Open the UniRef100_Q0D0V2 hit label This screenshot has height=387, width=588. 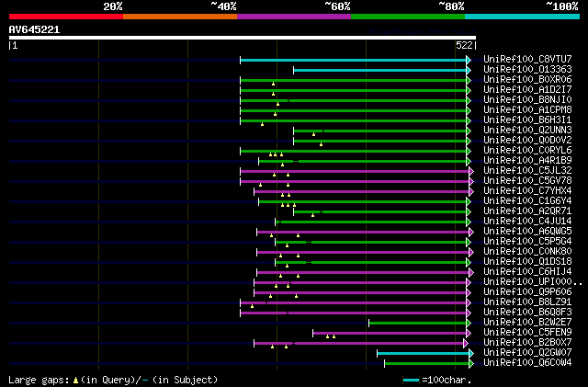tap(527, 140)
